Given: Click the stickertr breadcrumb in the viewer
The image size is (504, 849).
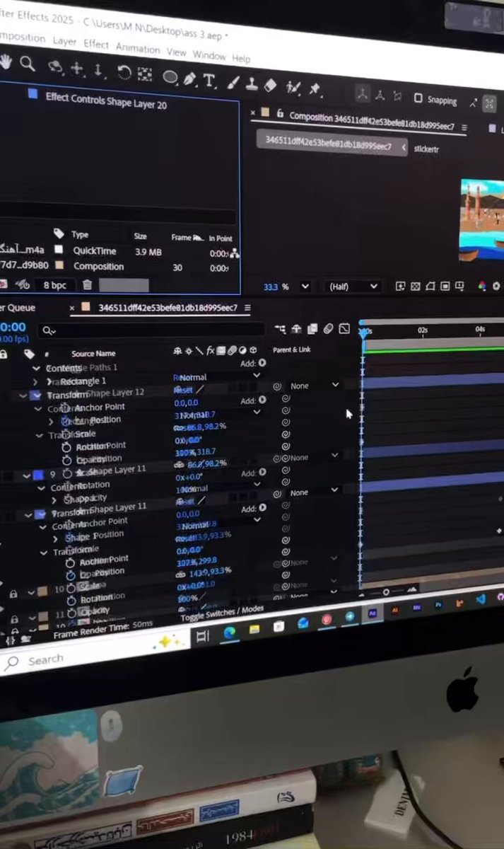Looking at the screenshot, I should point(426,149).
